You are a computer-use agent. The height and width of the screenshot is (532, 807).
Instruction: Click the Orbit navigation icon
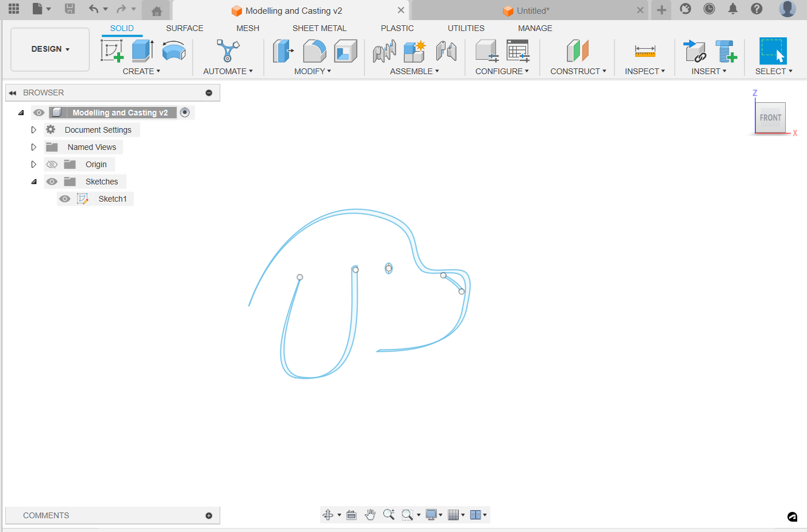pyautogui.click(x=328, y=515)
